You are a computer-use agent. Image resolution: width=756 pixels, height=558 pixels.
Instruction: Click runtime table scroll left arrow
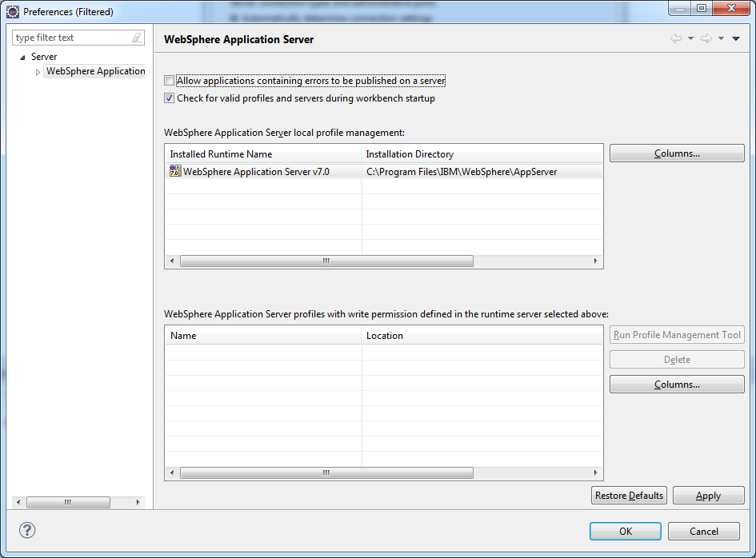coord(172,261)
